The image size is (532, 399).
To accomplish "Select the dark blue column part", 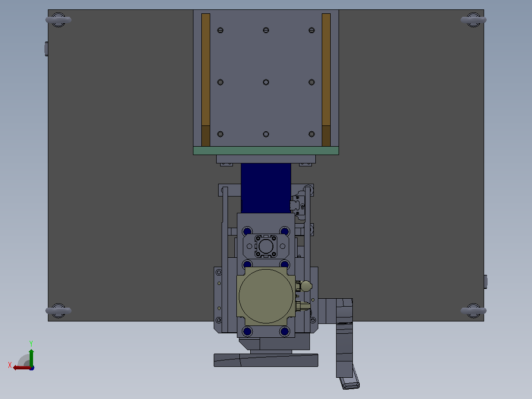I will [x=266, y=188].
